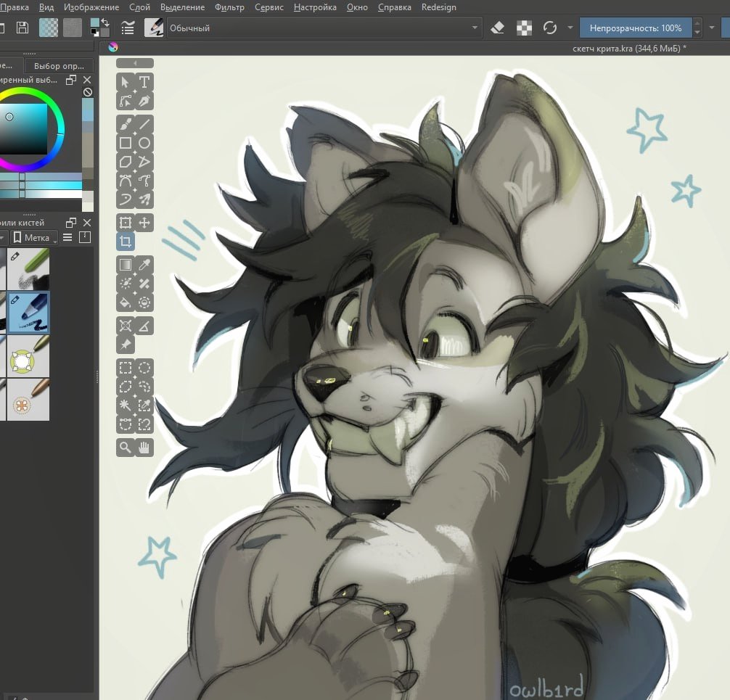Select the Polygonal Selection tool
The width and height of the screenshot is (730, 700).
click(126, 387)
